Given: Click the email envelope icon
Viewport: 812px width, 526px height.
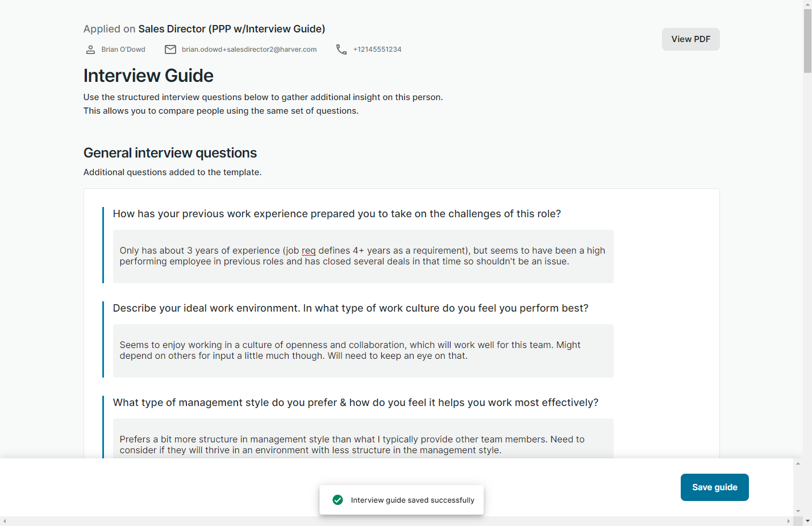Looking at the screenshot, I should coord(170,49).
